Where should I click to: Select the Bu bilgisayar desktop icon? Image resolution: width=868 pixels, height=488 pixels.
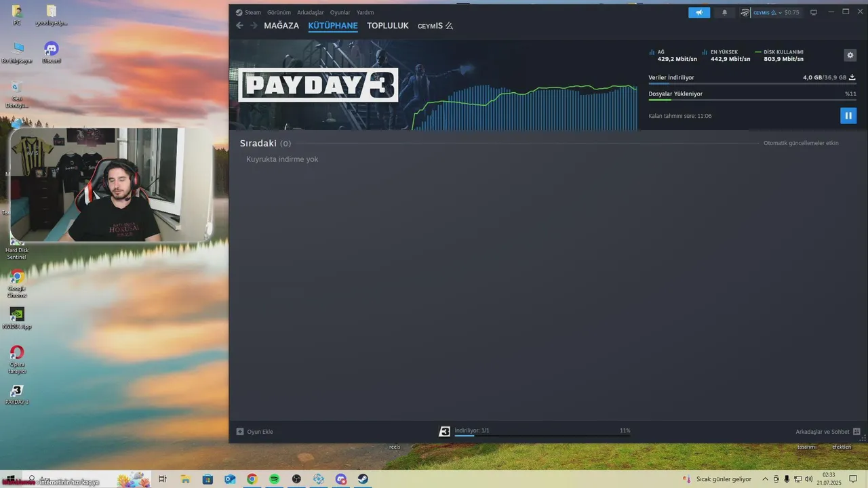[x=17, y=53]
